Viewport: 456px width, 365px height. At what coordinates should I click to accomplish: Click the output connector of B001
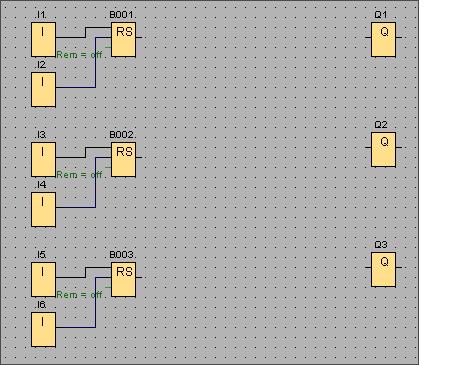click(139, 37)
